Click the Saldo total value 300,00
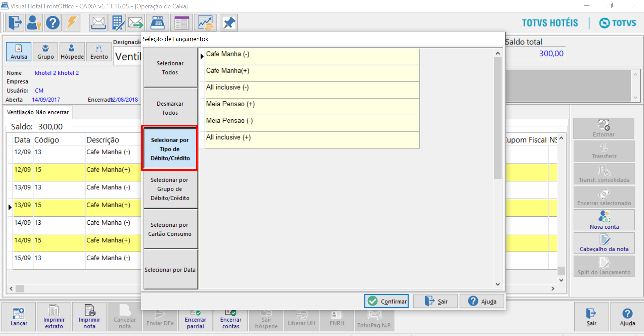Screen dimensions: 644x336 pos(551,53)
